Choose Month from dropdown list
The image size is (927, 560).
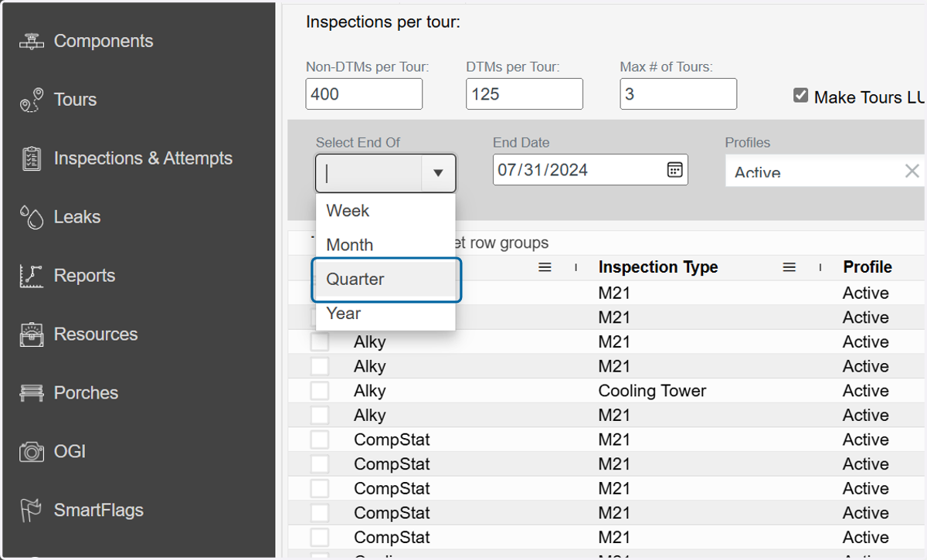pos(385,245)
